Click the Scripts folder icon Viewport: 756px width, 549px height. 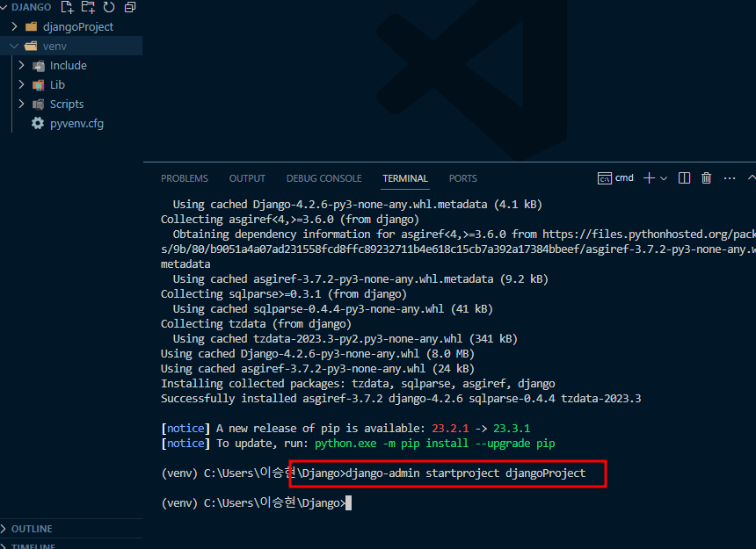click(38, 105)
